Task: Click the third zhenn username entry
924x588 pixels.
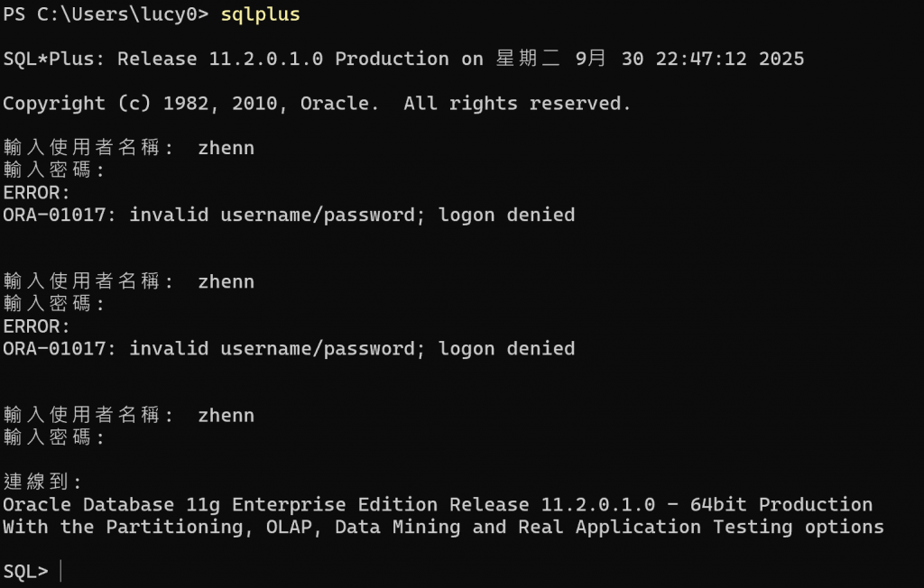Action: tap(226, 416)
